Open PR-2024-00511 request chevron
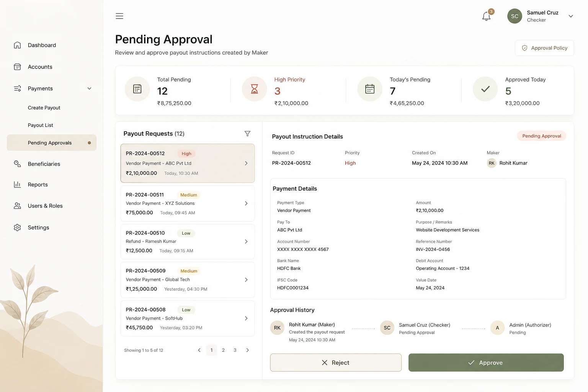 coord(246,203)
